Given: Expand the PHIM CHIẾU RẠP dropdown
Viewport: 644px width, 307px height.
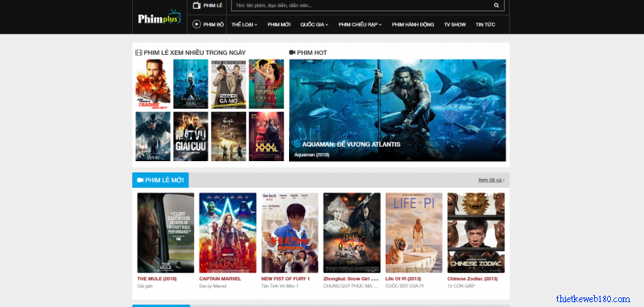Looking at the screenshot, I should point(360,25).
